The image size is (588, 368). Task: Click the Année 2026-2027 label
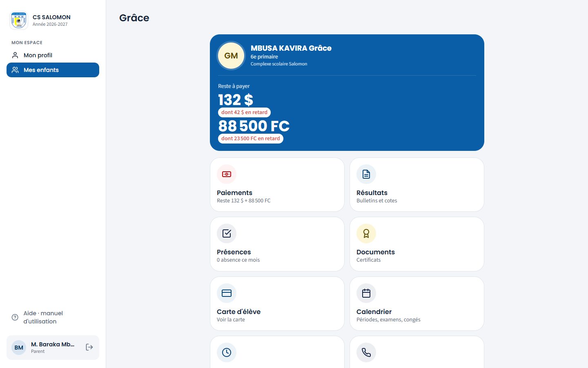click(x=50, y=24)
